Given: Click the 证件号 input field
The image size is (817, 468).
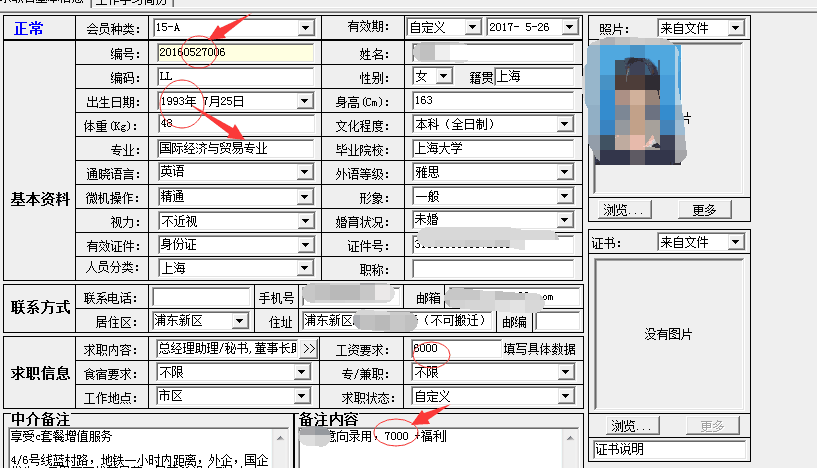Looking at the screenshot, I should [x=493, y=244].
